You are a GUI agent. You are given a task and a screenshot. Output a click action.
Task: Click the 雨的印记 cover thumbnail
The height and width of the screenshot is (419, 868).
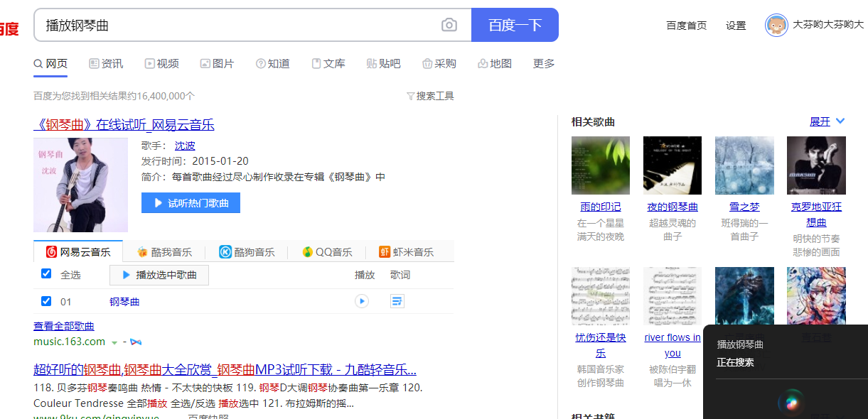point(601,165)
